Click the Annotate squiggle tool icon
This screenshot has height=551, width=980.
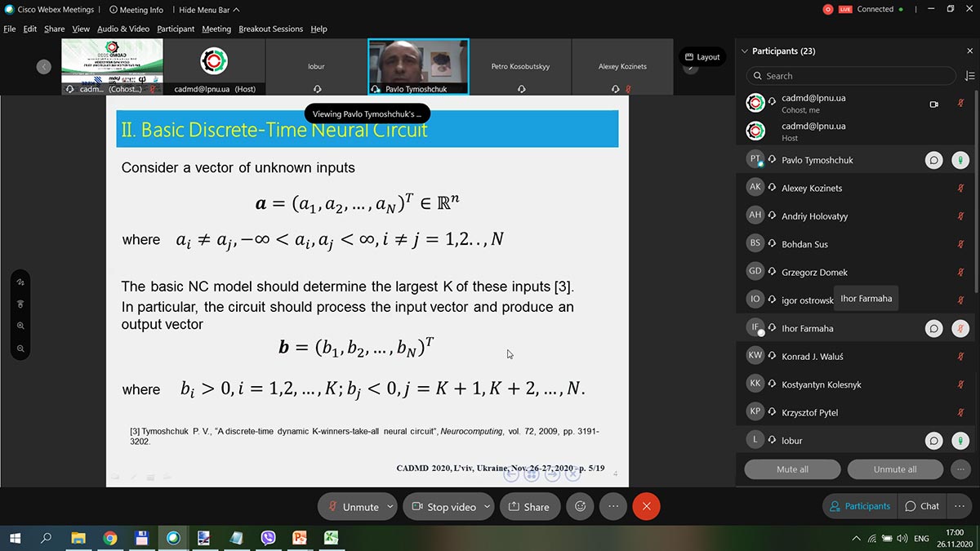pyautogui.click(x=20, y=282)
